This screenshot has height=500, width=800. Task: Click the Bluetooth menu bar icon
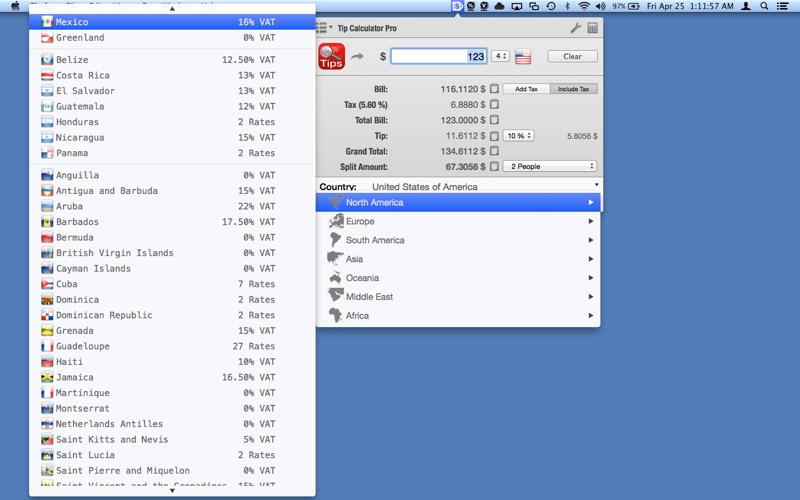pos(567,6)
